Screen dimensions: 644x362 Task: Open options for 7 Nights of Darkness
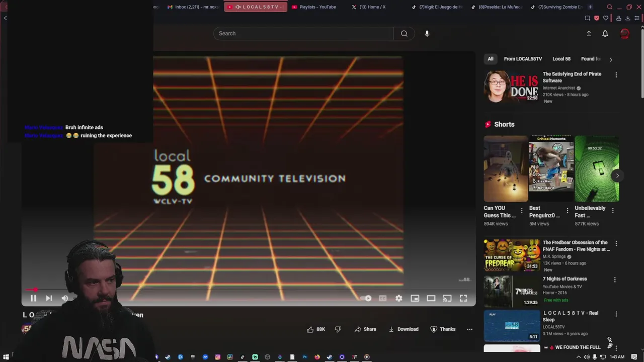point(615,280)
